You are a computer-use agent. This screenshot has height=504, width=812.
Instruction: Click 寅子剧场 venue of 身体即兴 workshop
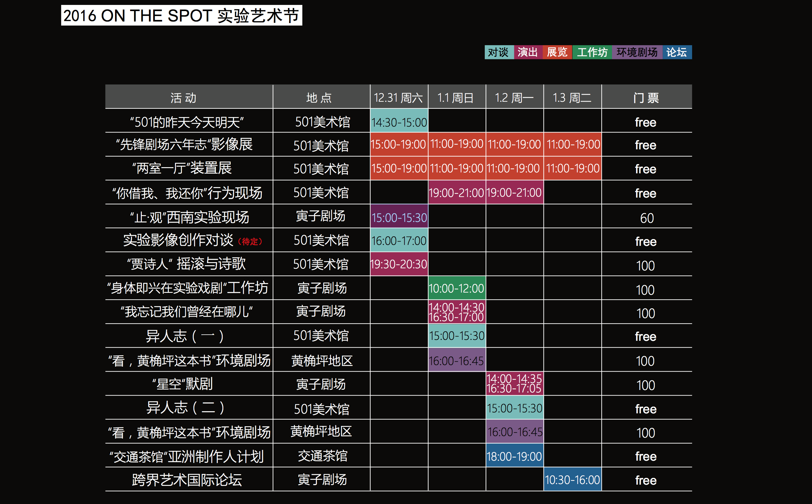(x=322, y=288)
